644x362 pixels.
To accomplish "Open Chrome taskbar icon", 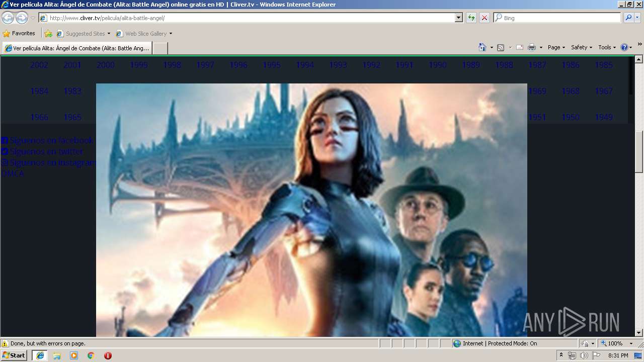I will (x=91, y=355).
